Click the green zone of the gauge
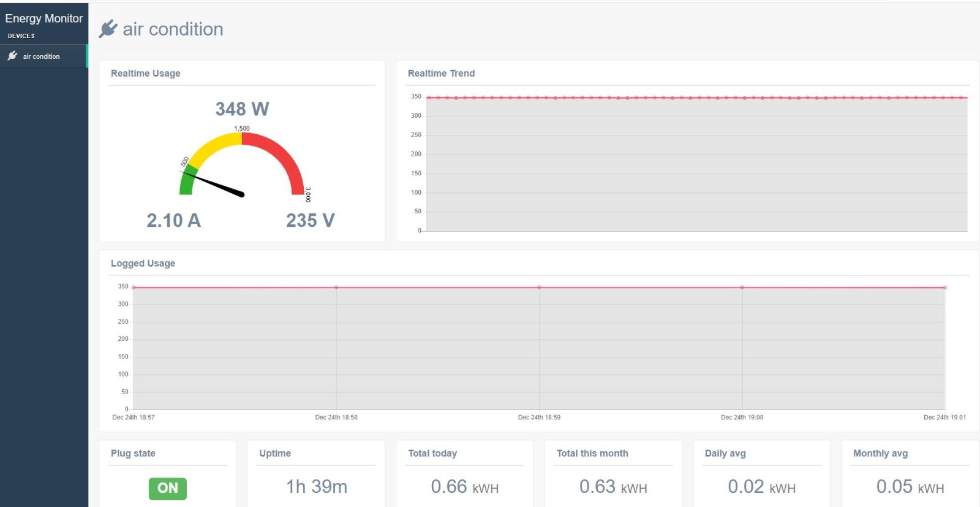This screenshot has height=507, width=980. click(187, 181)
